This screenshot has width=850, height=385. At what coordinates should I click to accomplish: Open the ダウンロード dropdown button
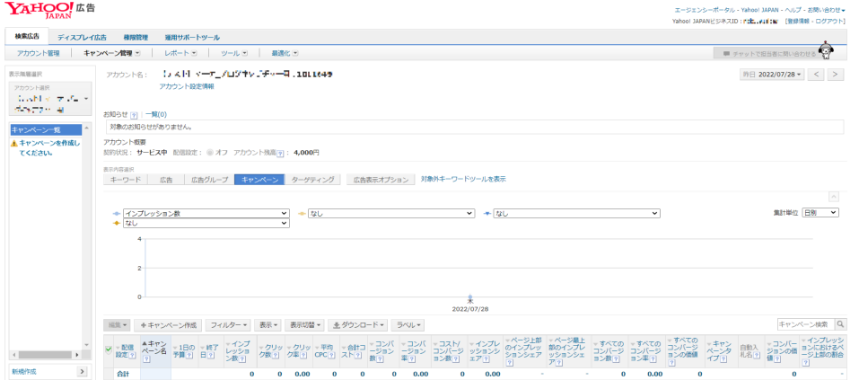click(x=358, y=325)
